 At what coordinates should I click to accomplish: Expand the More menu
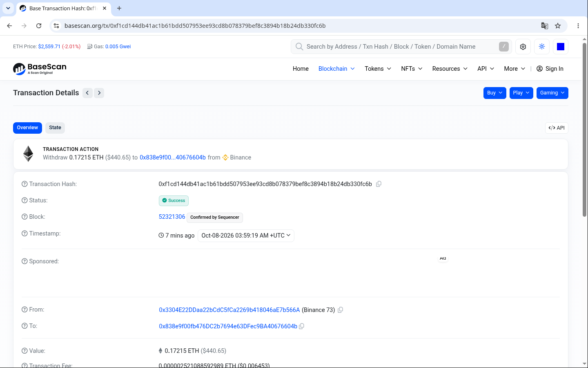[514, 69]
